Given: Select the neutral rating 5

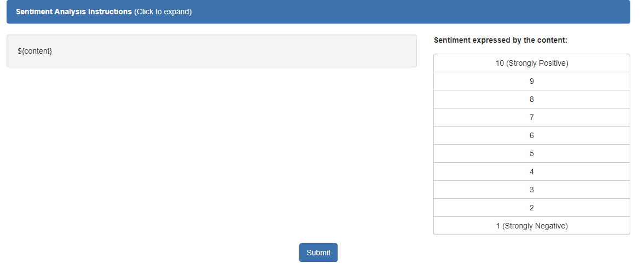Looking at the screenshot, I should click(531, 153).
